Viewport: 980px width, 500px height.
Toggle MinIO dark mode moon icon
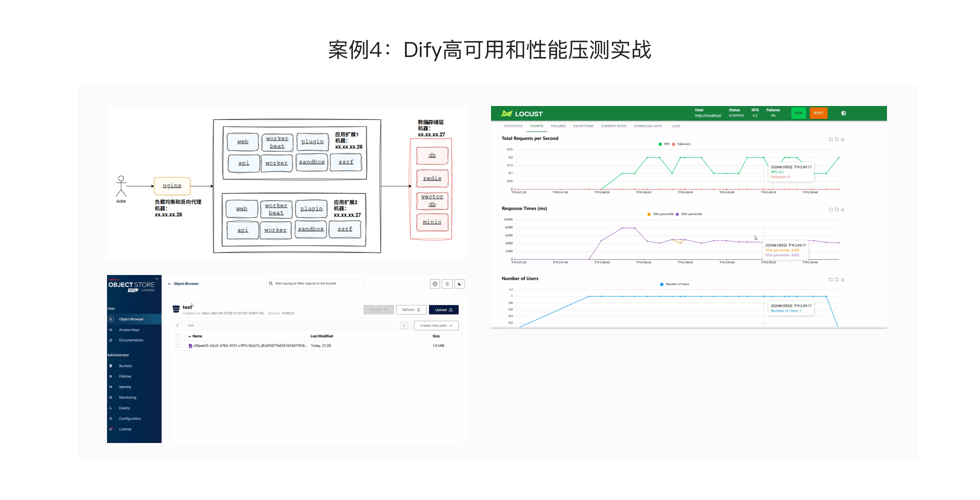(x=459, y=284)
